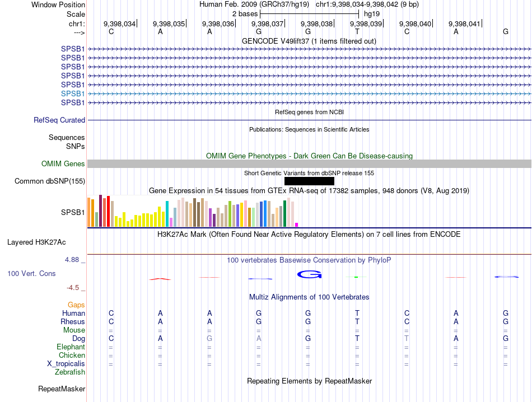This screenshot has width=532, height=402.
Task: Click the chr1:9,398,034-9,398,042 window position text
Action: click(x=367, y=4)
